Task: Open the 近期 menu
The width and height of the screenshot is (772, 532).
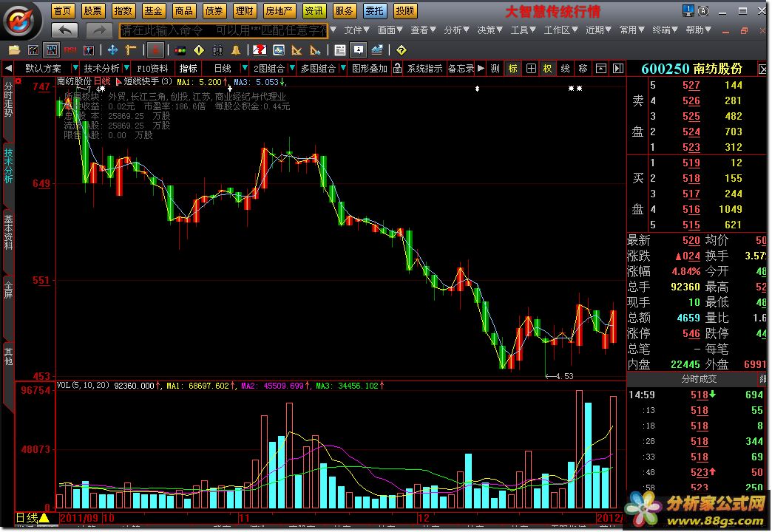Action: (598, 30)
